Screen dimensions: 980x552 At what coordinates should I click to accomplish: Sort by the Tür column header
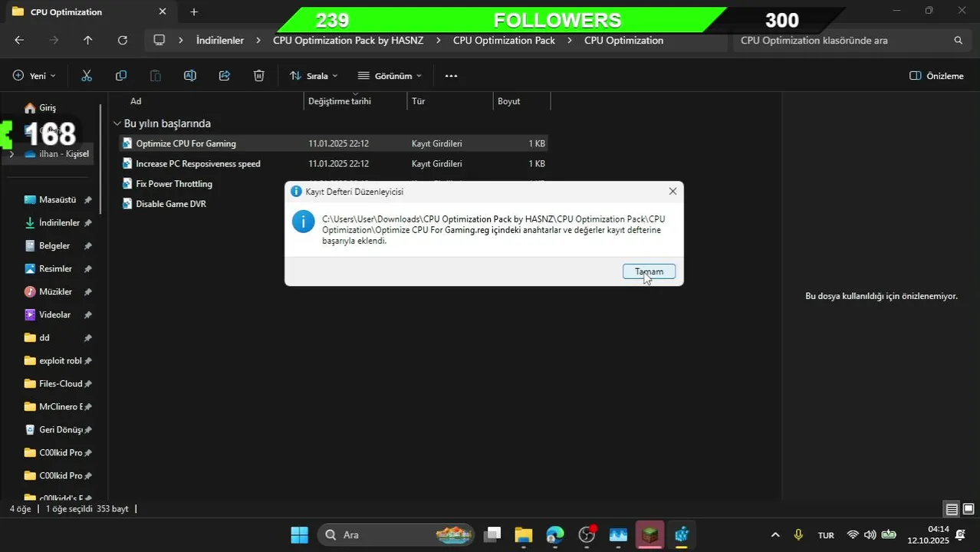pyautogui.click(x=418, y=101)
